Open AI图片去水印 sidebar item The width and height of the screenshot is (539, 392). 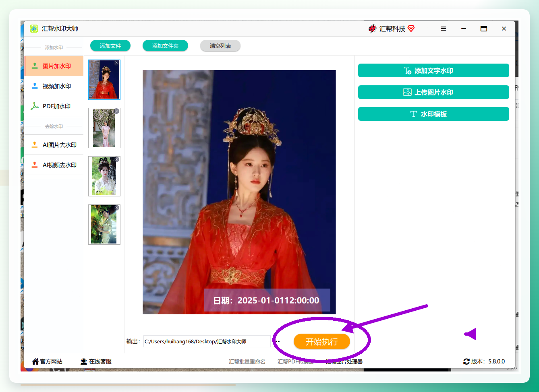coord(54,145)
